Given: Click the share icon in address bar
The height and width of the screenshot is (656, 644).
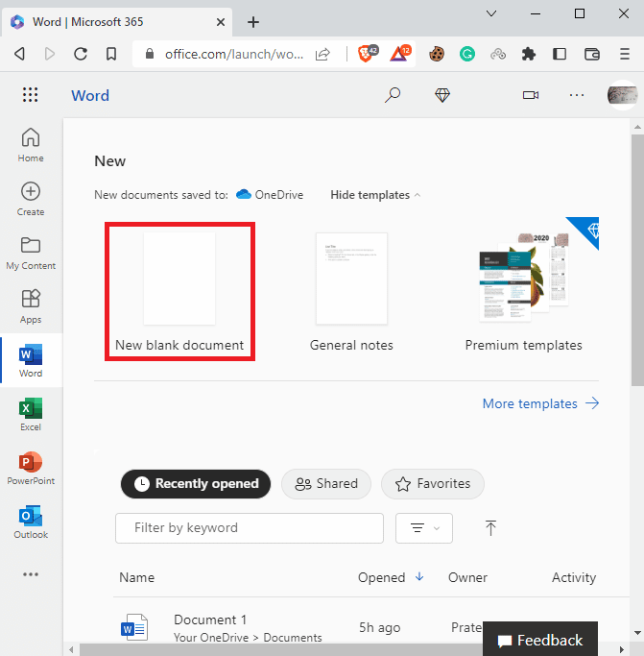Looking at the screenshot, I should point(322,54).
